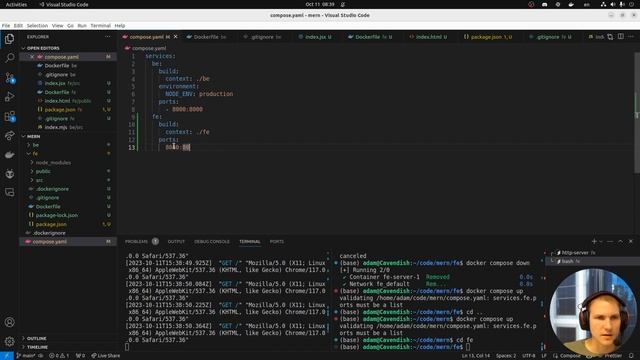Click UTF-8 encoding in status bar

click(529, 356)
